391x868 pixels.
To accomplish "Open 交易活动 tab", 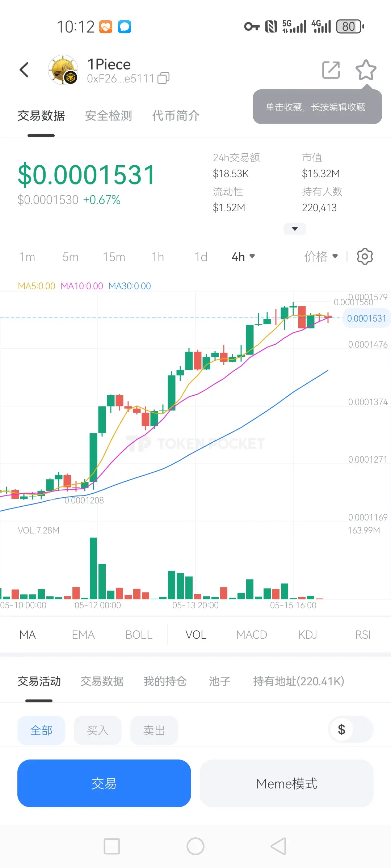I will (x=39, y=681).
